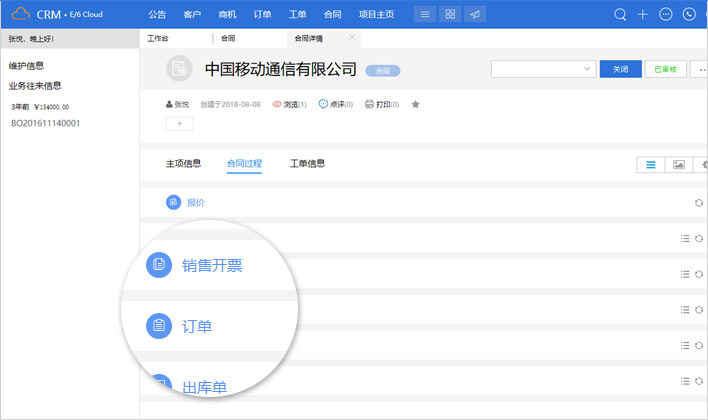The image size is (708, 420).
Task: Click the blue 关闭 button
Action: pos(620,69)
